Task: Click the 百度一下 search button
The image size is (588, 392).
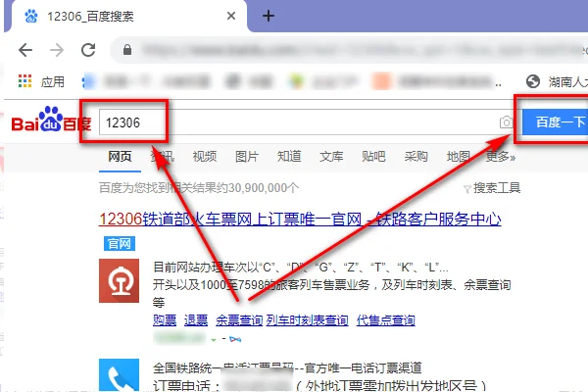Action: (x=555, y=122)
